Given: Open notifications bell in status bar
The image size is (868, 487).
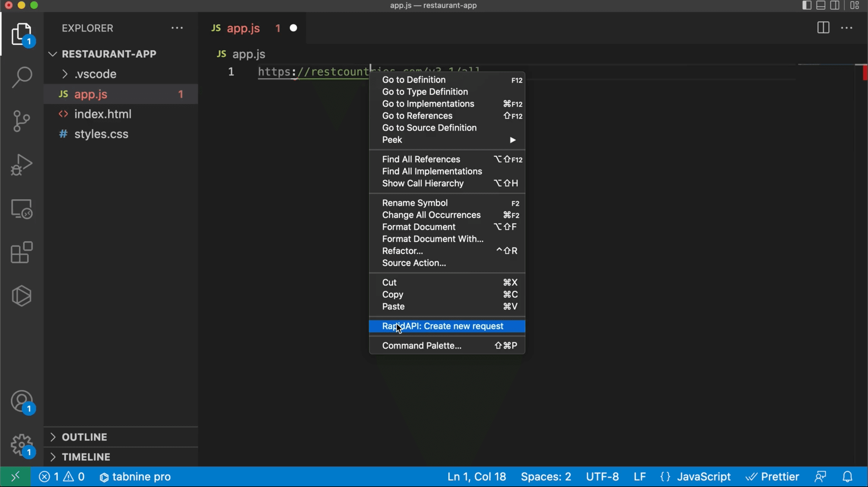Looking at the screenshot, I should [848, 476].
